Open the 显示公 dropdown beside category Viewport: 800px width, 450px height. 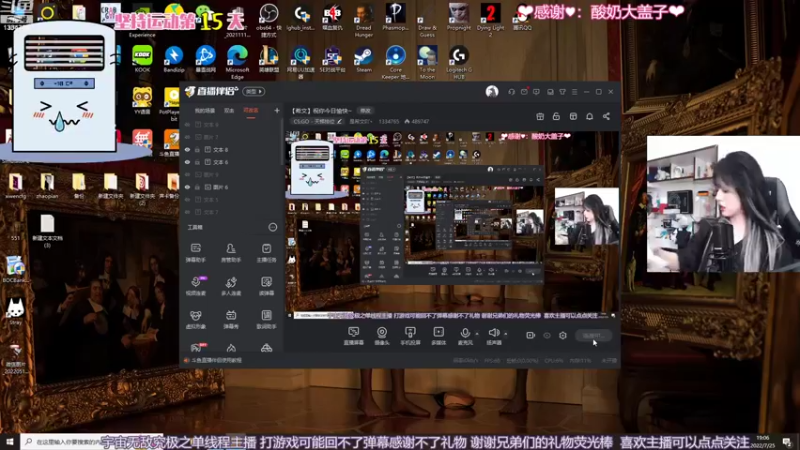[x=360, y=121]
